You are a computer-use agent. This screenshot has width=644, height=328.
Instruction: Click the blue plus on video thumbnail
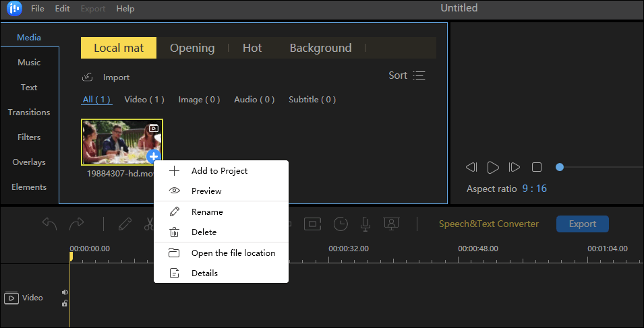coord(153,156)
